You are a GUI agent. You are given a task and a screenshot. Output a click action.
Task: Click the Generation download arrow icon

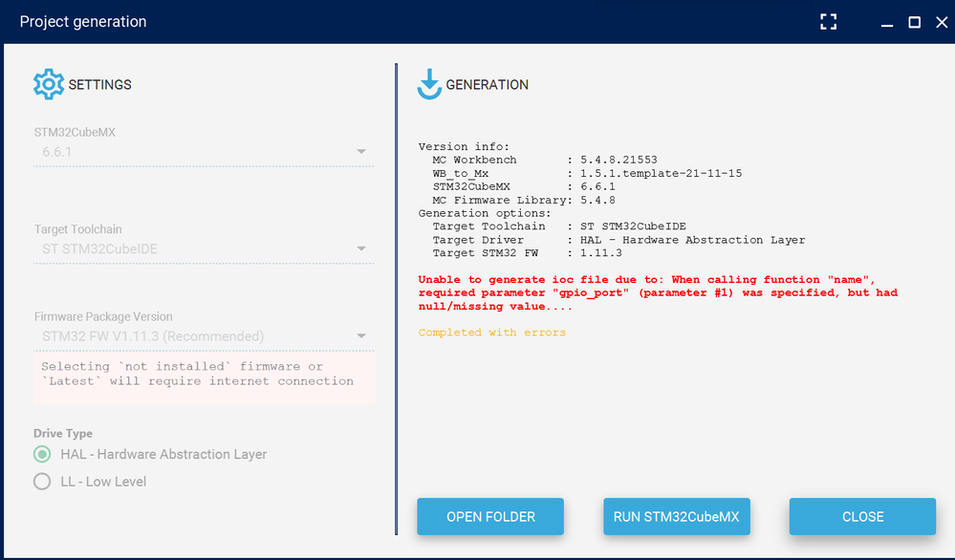429,84
